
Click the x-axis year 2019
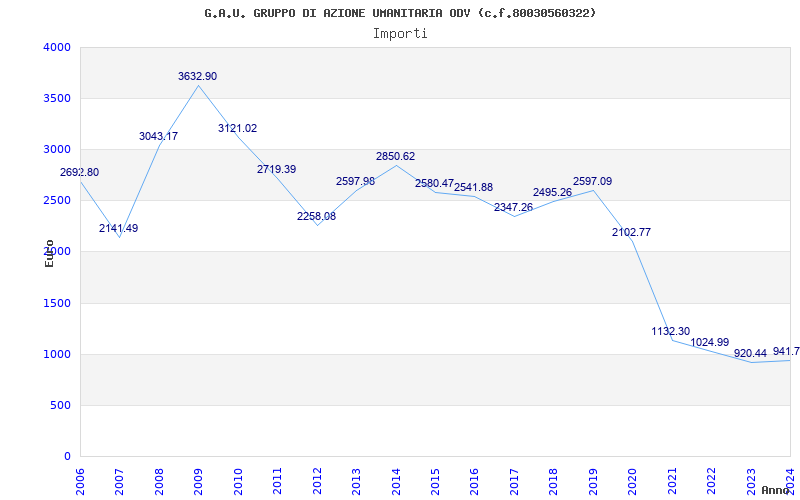pyautogui.click(x=593, y=481)
